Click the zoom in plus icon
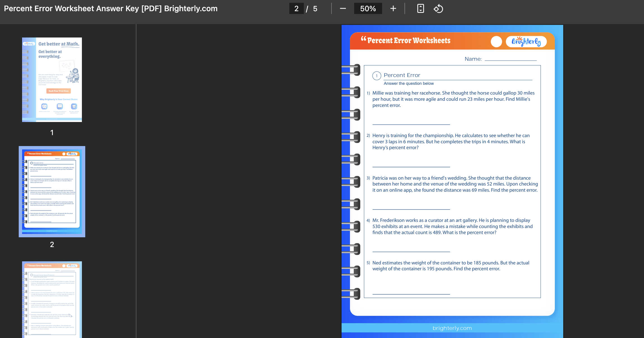The width and height of the screenshot is (644, 338). point(393,9)
